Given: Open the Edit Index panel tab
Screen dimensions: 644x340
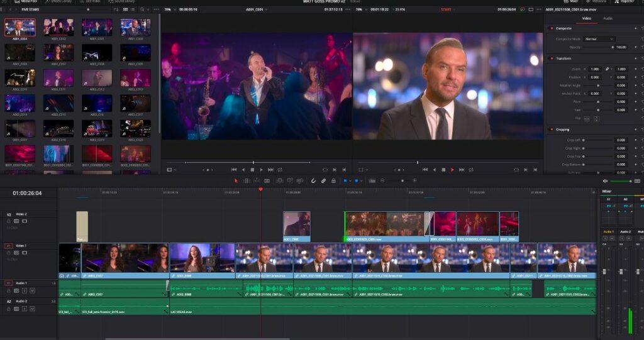Looking at the screenshot, I should pyautogui.click(x=91, y=2).
